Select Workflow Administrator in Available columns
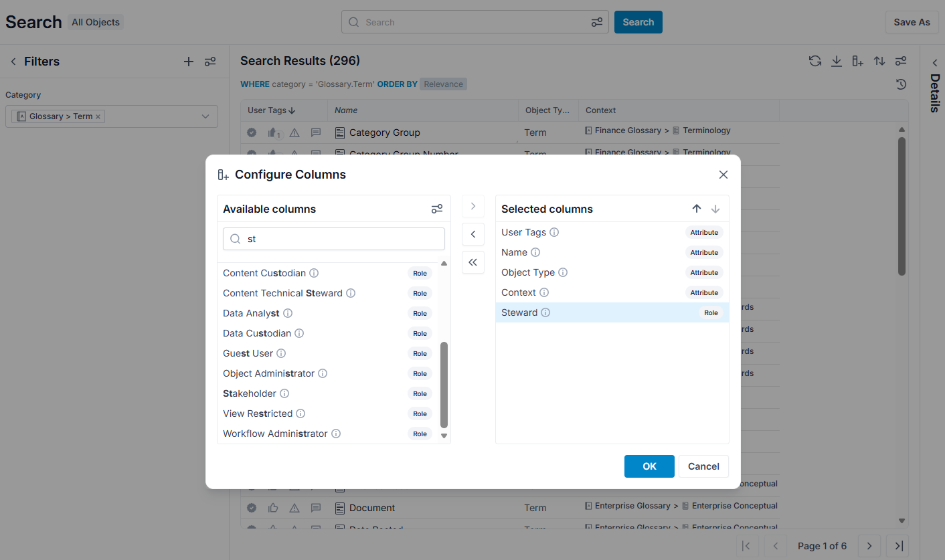The height and width of the screenshot is (560, 945). coord(328,434)
